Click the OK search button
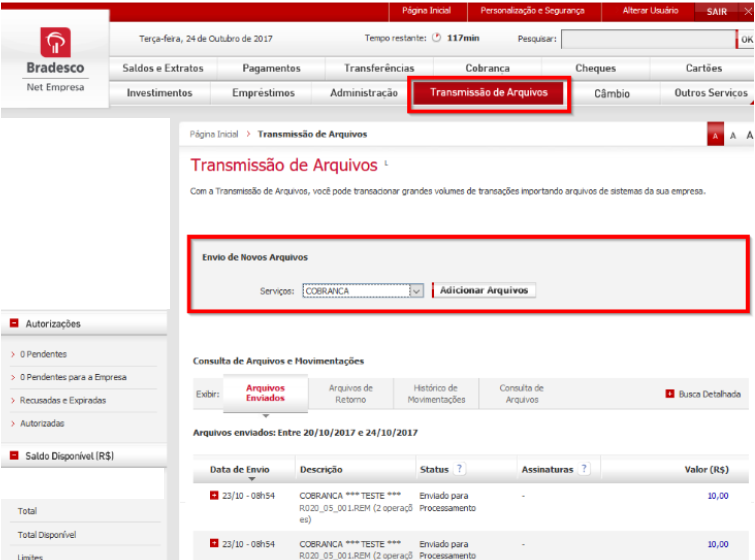Screen dimensions: 755x560 pos(745,39)
